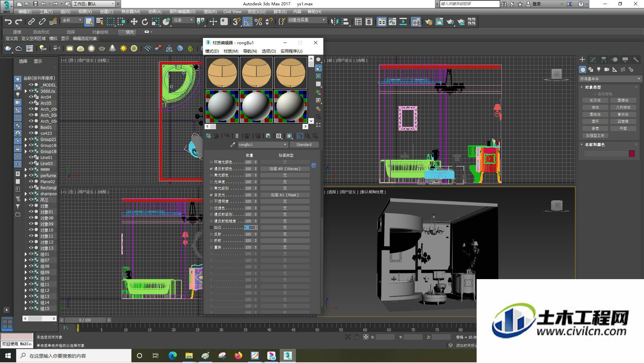Click the 贴图 #1 (Mask) map button
644x363 pixels.
285,195
